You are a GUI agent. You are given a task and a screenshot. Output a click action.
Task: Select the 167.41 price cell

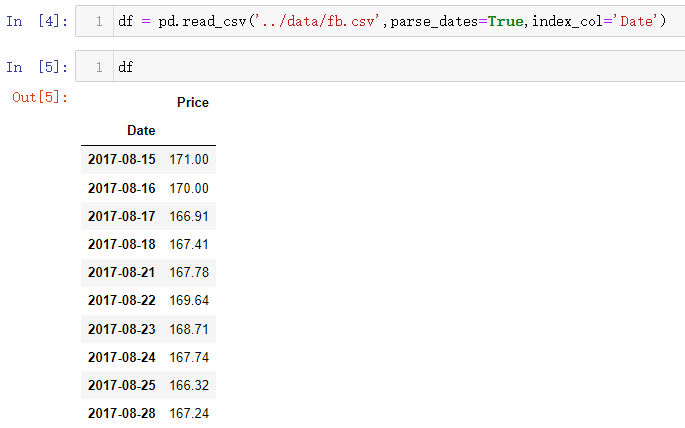(189, 244)
